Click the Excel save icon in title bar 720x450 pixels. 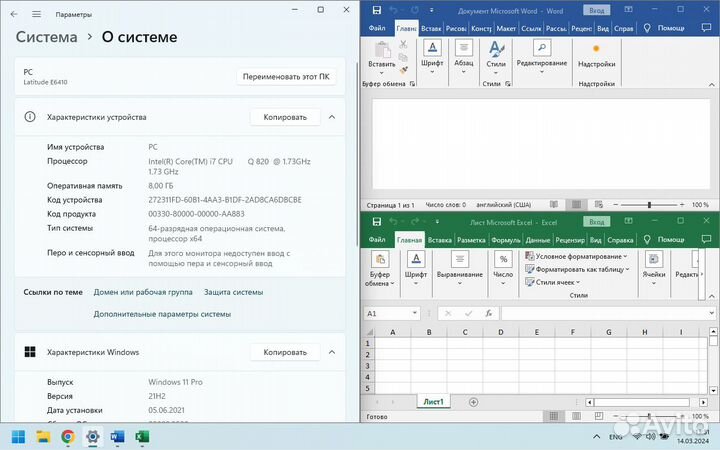pyautogui.click(x=377, y=222)
